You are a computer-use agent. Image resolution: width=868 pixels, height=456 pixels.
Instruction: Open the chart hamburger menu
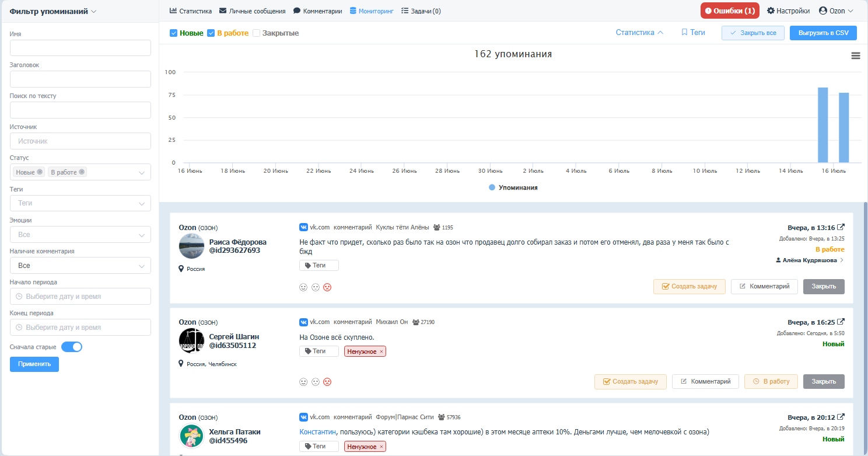856,55
